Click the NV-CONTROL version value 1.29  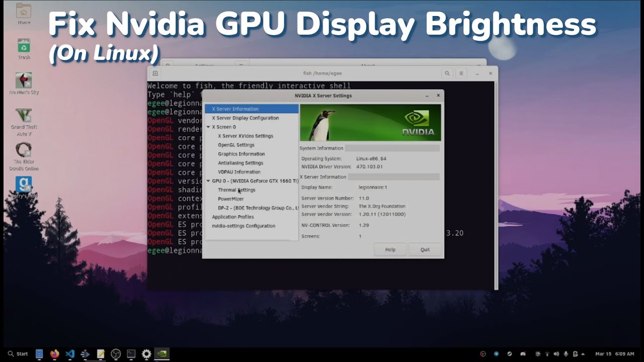click(363, 225)
